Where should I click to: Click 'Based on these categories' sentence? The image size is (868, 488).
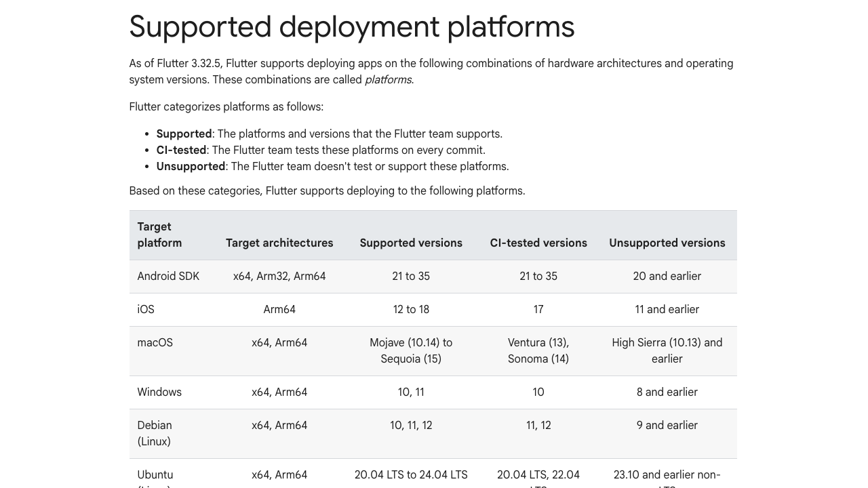coord(327,190)
